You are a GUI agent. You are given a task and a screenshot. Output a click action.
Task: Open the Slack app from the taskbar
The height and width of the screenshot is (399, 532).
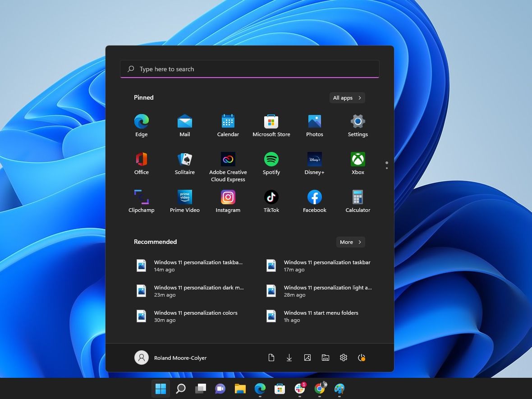tap(300, 388)
